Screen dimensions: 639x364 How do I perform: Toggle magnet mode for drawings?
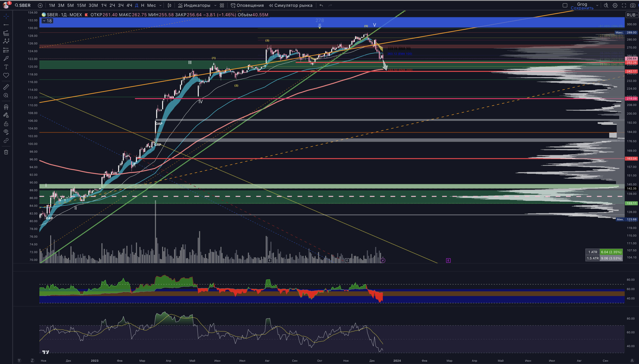coord(6,107)
